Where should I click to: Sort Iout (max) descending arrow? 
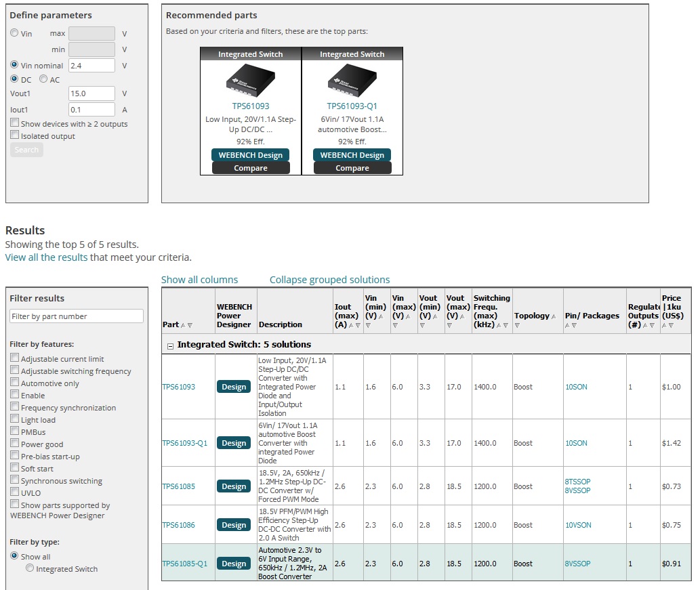358,325
